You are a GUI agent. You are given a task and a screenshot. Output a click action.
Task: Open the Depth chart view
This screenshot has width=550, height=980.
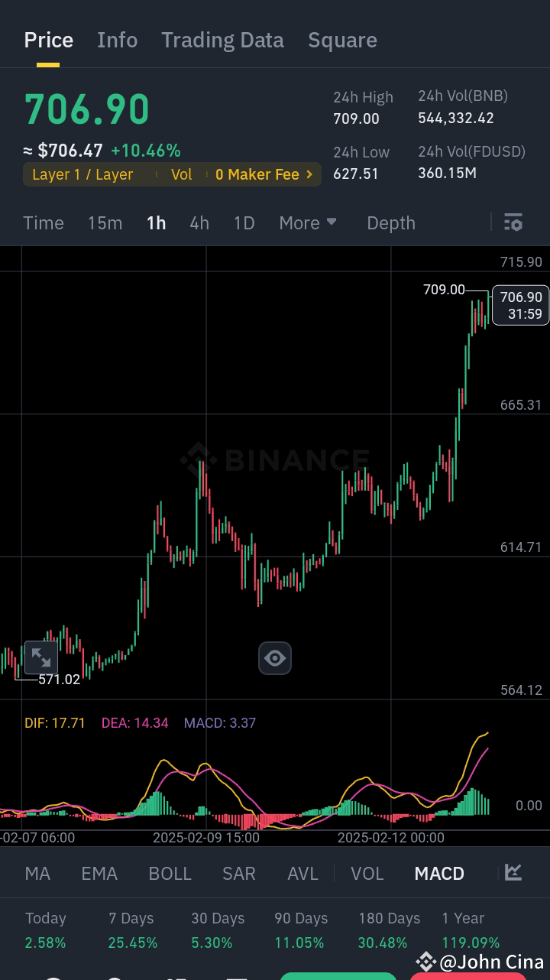tap(391, 222)
